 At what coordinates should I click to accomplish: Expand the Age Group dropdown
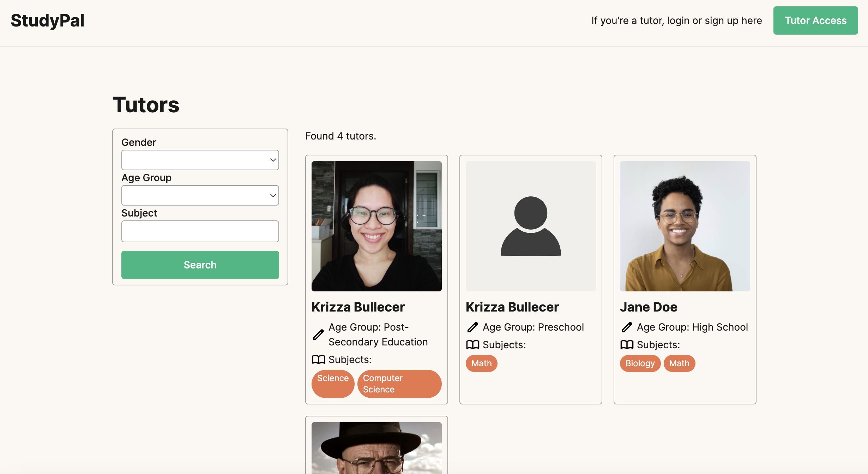click(200, 195)
